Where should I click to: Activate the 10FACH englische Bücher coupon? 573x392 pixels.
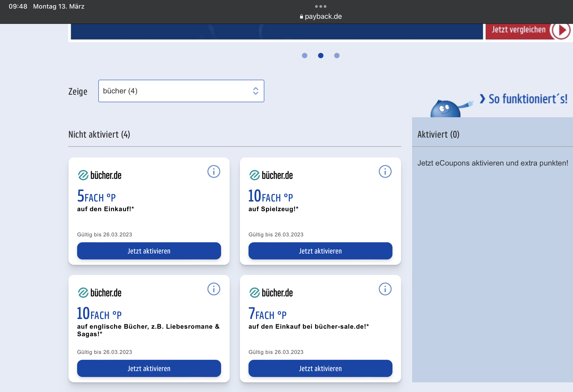click(x=149, y=368)
